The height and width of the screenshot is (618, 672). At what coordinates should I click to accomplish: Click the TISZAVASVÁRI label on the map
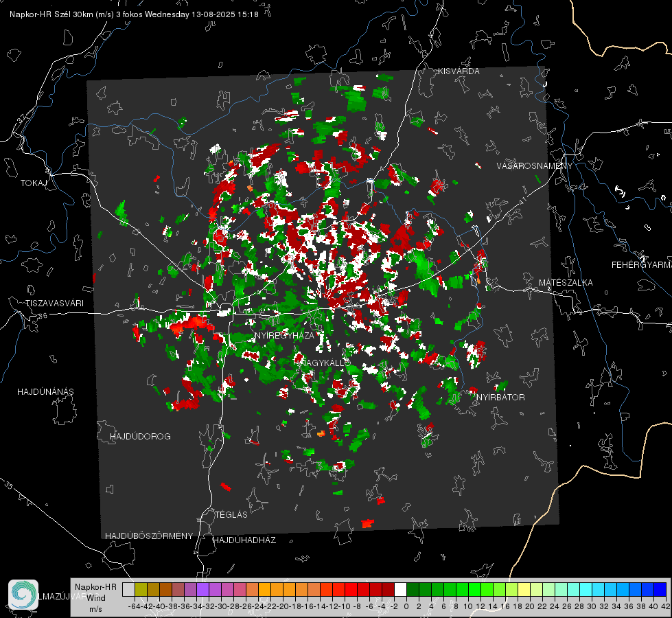tap(54, 304)
